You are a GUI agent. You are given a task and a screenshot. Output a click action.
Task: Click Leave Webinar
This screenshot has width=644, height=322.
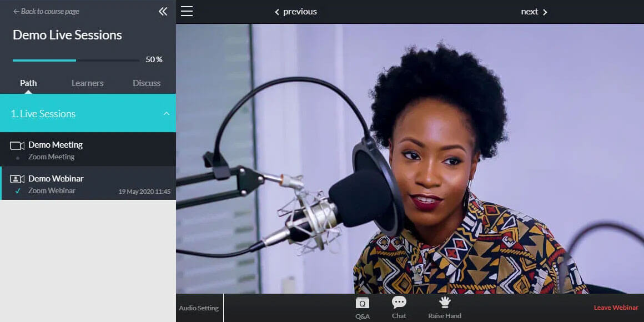pos(616,308)
